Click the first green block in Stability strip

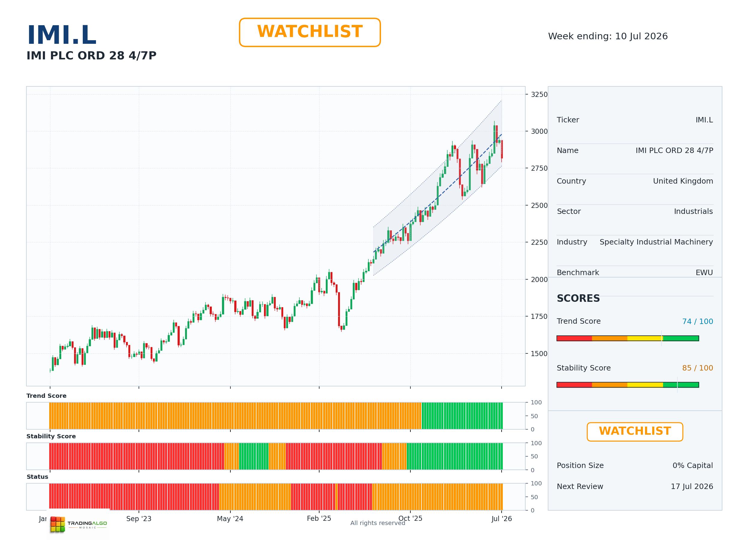254,456
